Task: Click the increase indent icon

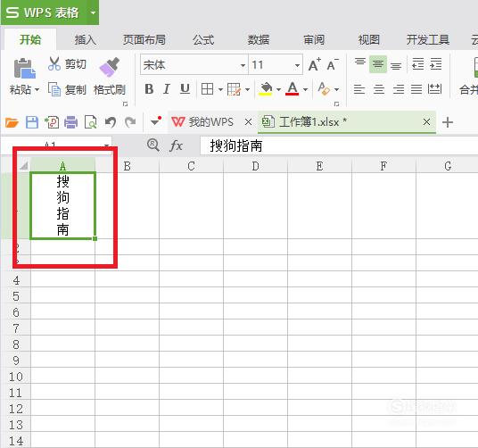Action: click(x=436, y=64)
